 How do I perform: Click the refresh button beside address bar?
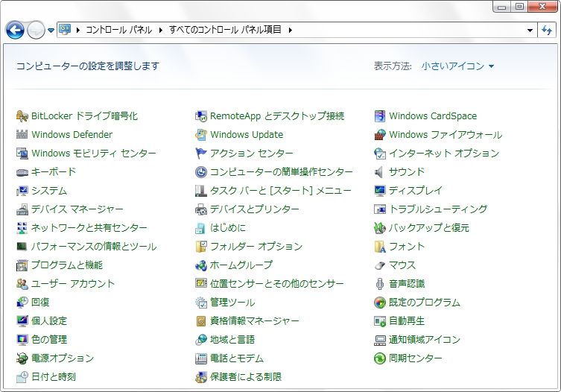pyautogui.click(x=547, y=30)
